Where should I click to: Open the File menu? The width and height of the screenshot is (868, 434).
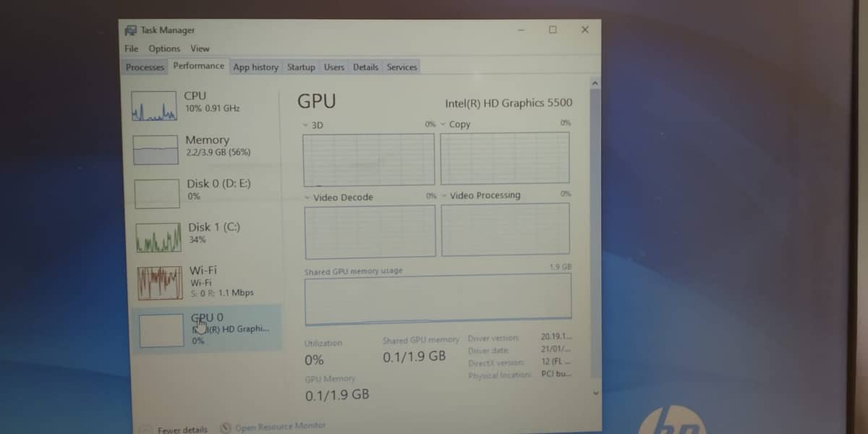click(131, 48)
